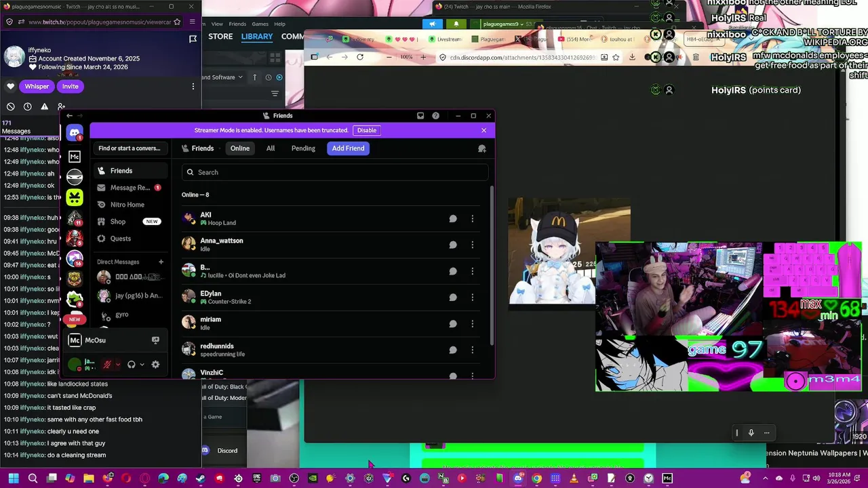This screenshot has height=488, width=868.
Task: Open Google Chrome from the taskbar
Action: (537, 479)
